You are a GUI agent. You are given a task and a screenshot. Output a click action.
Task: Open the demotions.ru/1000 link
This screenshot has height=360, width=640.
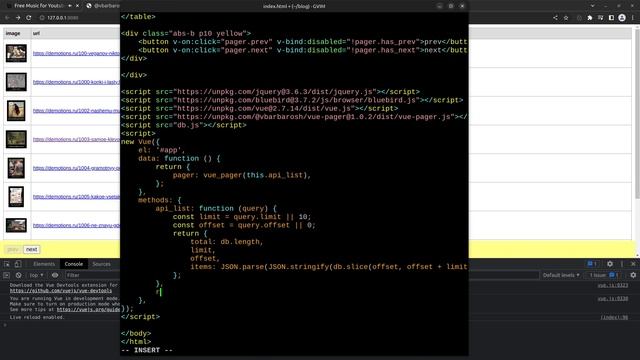(76, 82)
